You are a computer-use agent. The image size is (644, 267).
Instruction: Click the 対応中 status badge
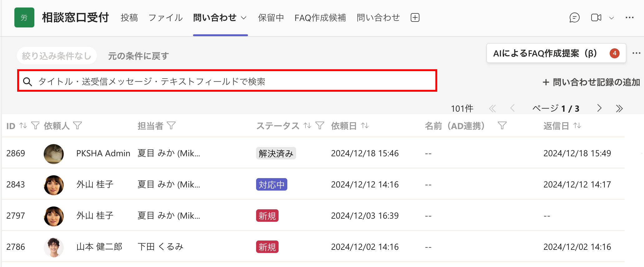271,184
